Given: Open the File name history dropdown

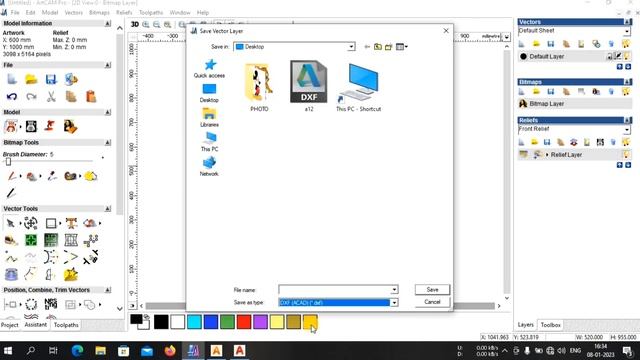Looking at the screenshot, I should pyautogui.click(x=394, y=289).
